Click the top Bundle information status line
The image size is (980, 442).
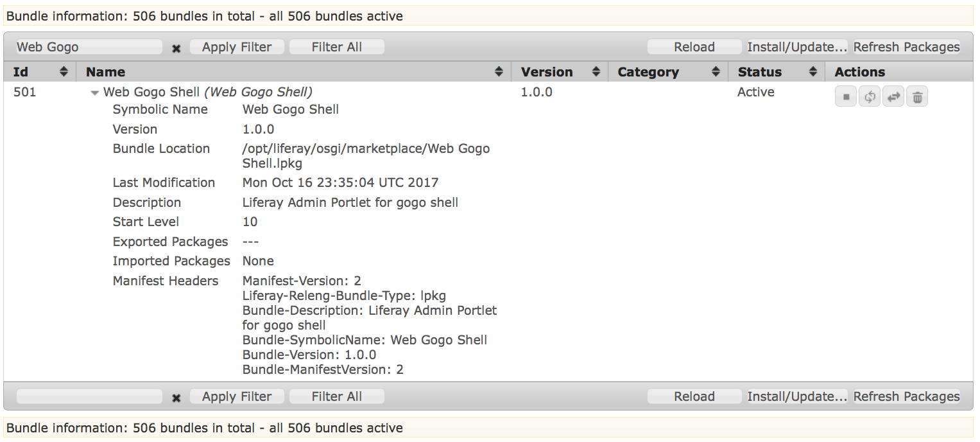(488, 16)
